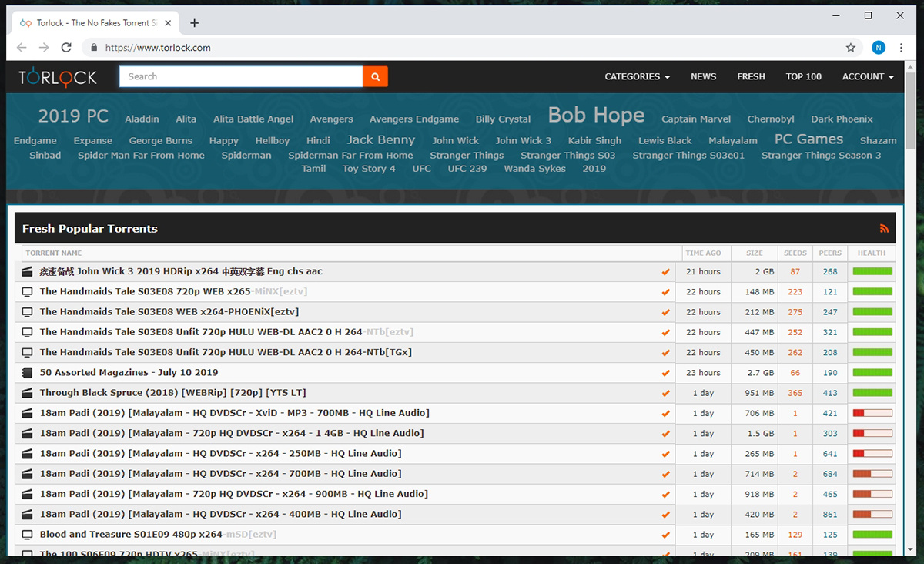924x564 pixels.
Task: Sort by the TORRENT NAME column header
Action: point(53,253)
